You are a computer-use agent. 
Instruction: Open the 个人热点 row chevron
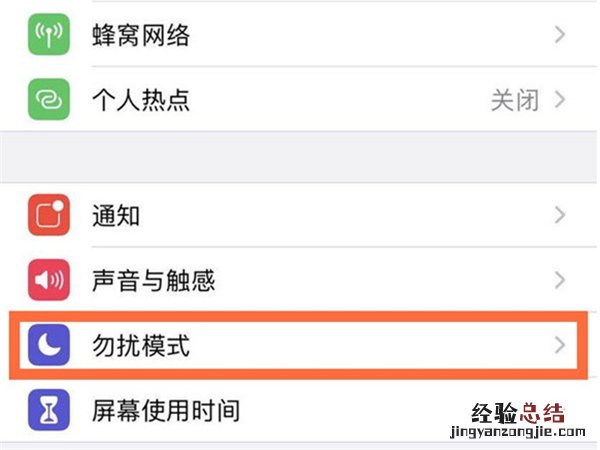coord(559,99)
